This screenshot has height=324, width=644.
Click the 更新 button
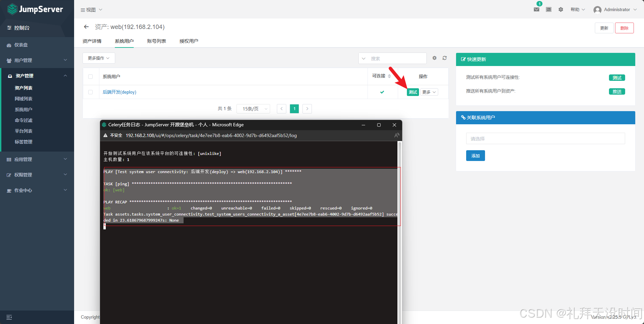(x=604, y=28)
